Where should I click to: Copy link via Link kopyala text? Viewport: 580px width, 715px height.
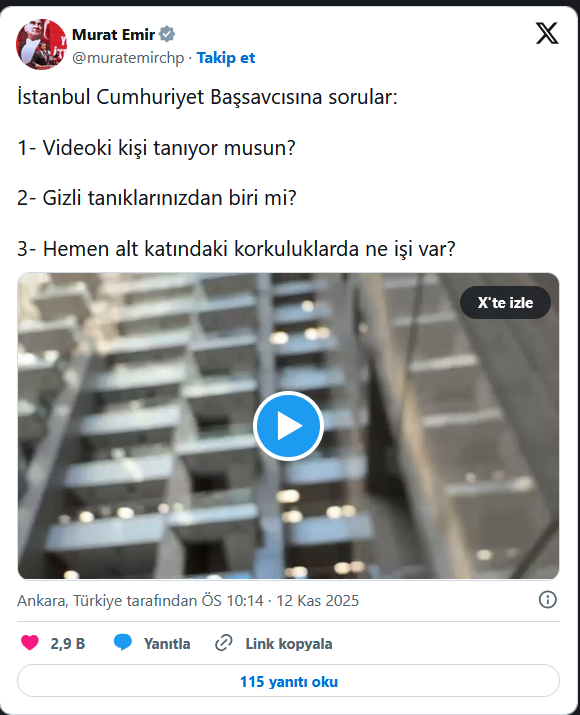289,643
